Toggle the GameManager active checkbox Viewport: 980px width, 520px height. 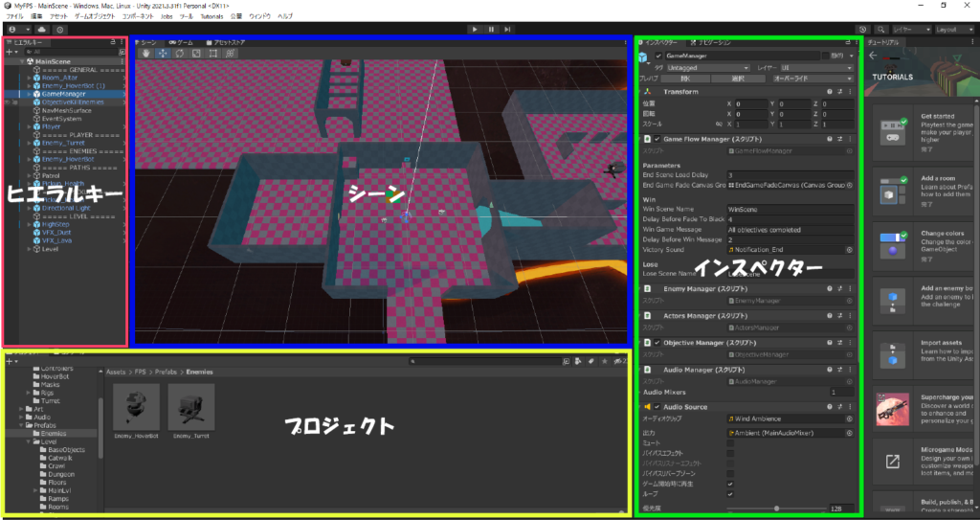[658, 57]
